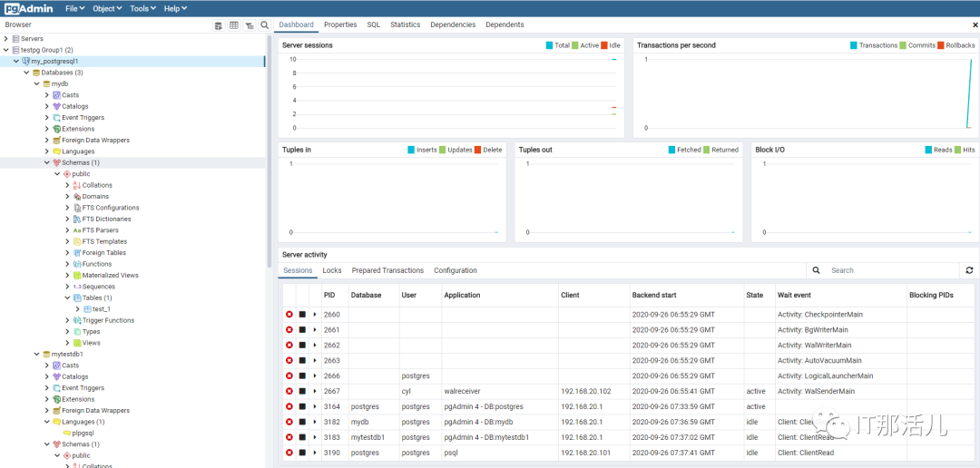Open the Search Objects magnifier icon
Screen dimensions: 980x468
pyautogui.click(x=264, y=25)
